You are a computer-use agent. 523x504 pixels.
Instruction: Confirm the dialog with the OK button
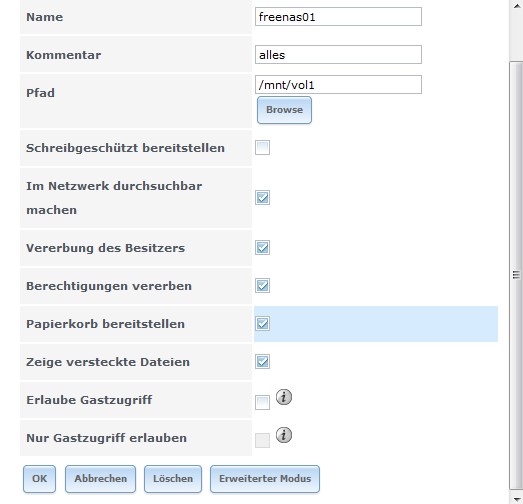tap(39, 479)
